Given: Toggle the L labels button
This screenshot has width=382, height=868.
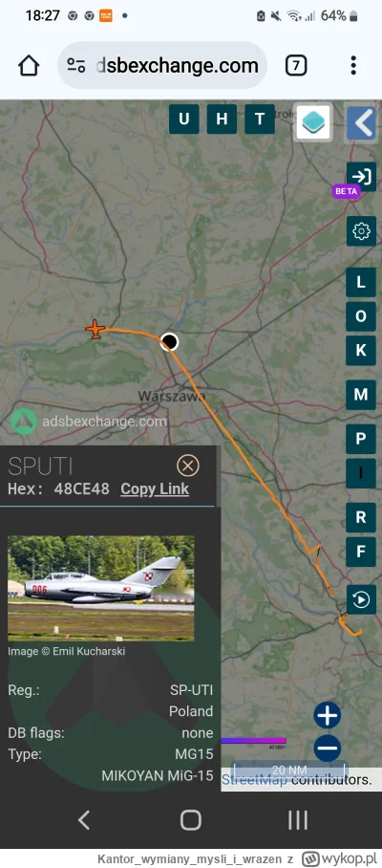Looking at the screenshot, I should 361,282.
